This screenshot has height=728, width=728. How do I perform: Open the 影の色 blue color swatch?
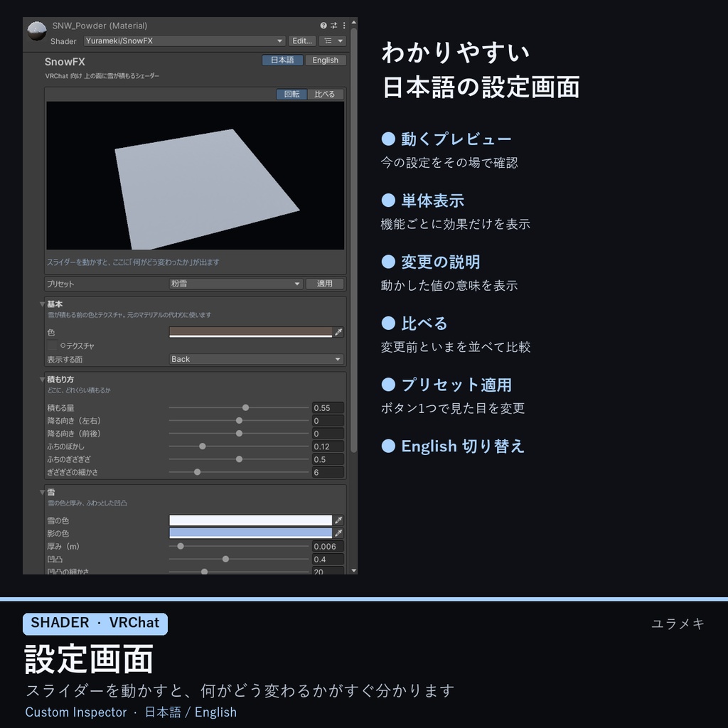pyautogui.click(x=251, y=533)
